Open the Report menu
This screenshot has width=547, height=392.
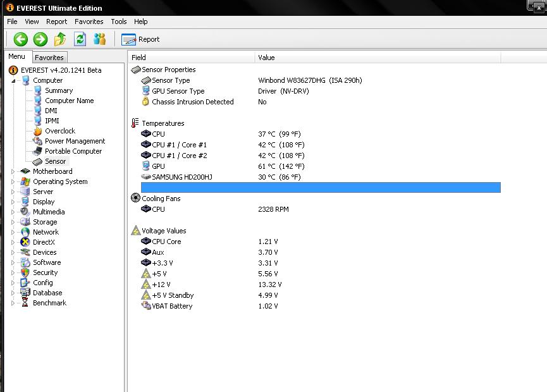(x=56, y=21)
